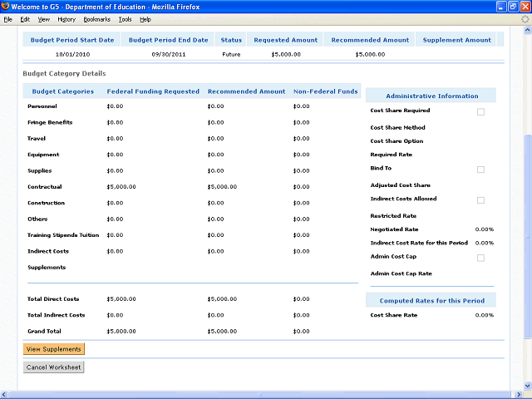Select the Administrative Information panel header
532x399 pixels.
coord(432,96)
